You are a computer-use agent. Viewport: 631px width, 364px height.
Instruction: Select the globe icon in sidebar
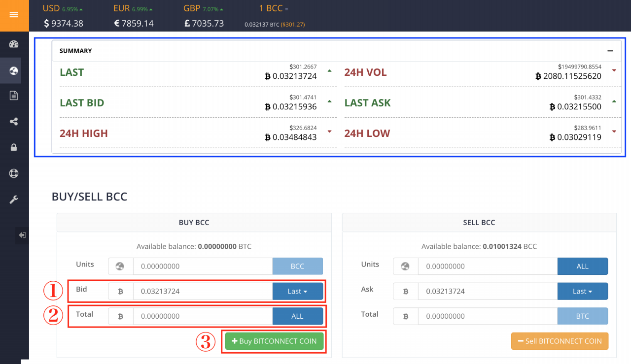pos(14,70)
